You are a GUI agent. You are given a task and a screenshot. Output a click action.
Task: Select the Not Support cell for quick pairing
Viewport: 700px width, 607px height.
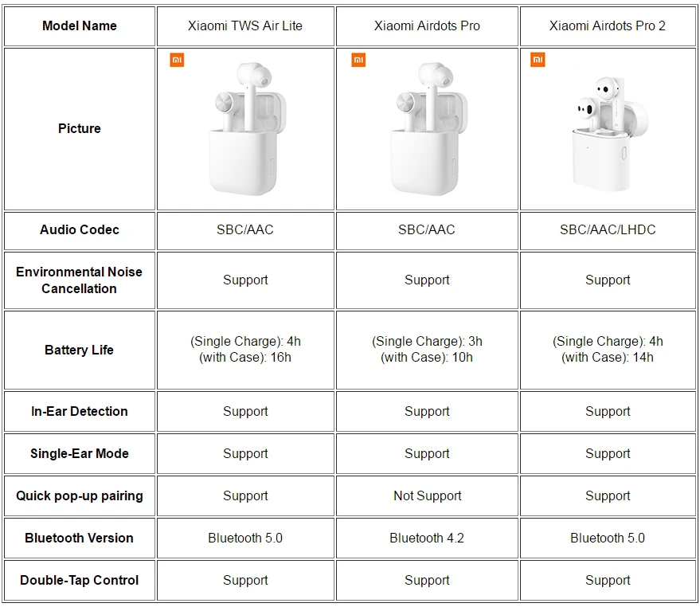pyautogui.click(x=427, y=495)
